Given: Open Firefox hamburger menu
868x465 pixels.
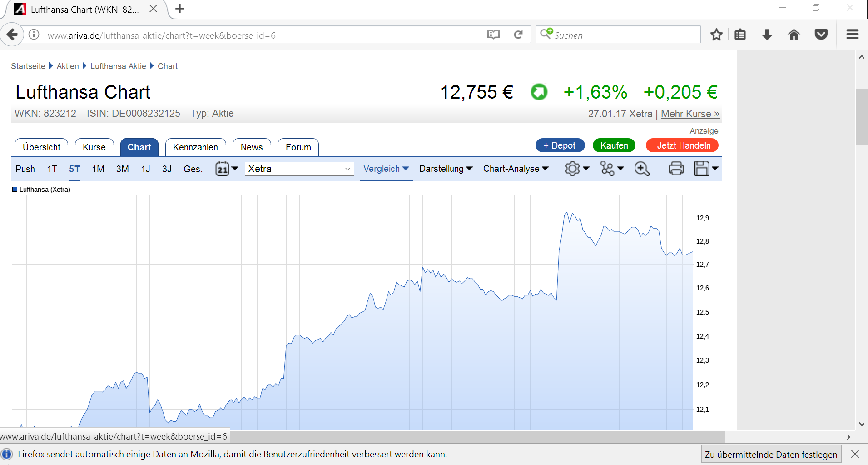Looking at the screenshot, I should tap(853, 35).
